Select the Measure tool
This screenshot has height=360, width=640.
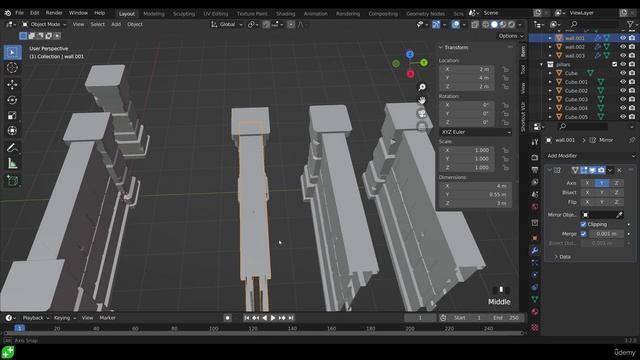[x=12, y=164]
